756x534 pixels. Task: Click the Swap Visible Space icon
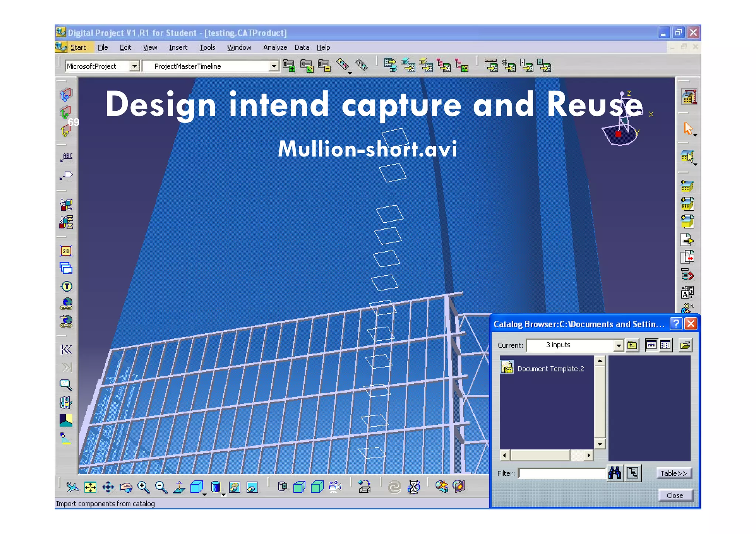(252, 488)
